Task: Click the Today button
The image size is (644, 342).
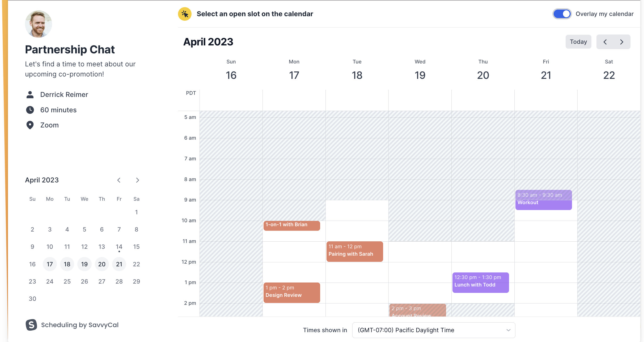Action: tap(578, 42)
